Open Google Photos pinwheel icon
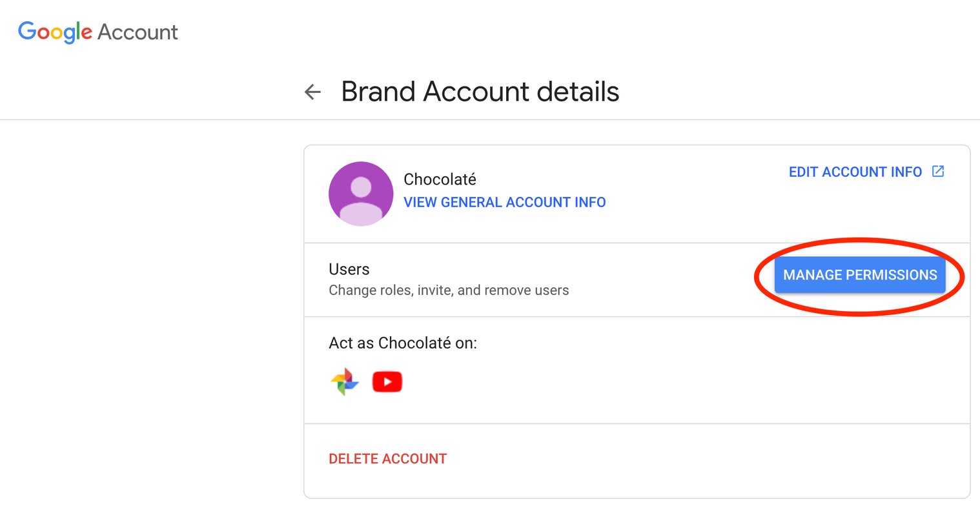Image resolution: width=980 pixels, height=508 pixels. 345,382
